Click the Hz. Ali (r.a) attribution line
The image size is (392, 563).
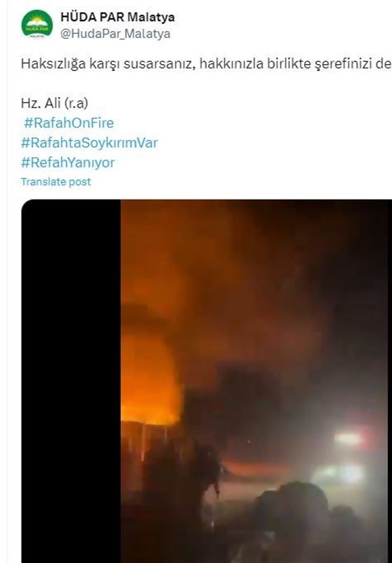54,103
